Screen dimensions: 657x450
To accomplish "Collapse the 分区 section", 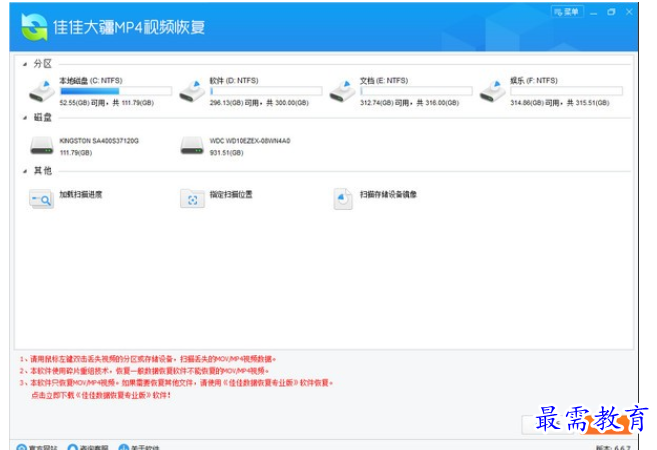I will (x=25, y=64).
